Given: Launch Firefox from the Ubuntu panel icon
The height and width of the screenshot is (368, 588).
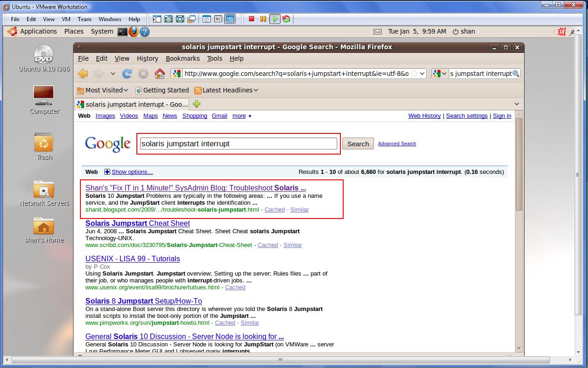Looking at the screenshot, I should [x=134, y=32].
